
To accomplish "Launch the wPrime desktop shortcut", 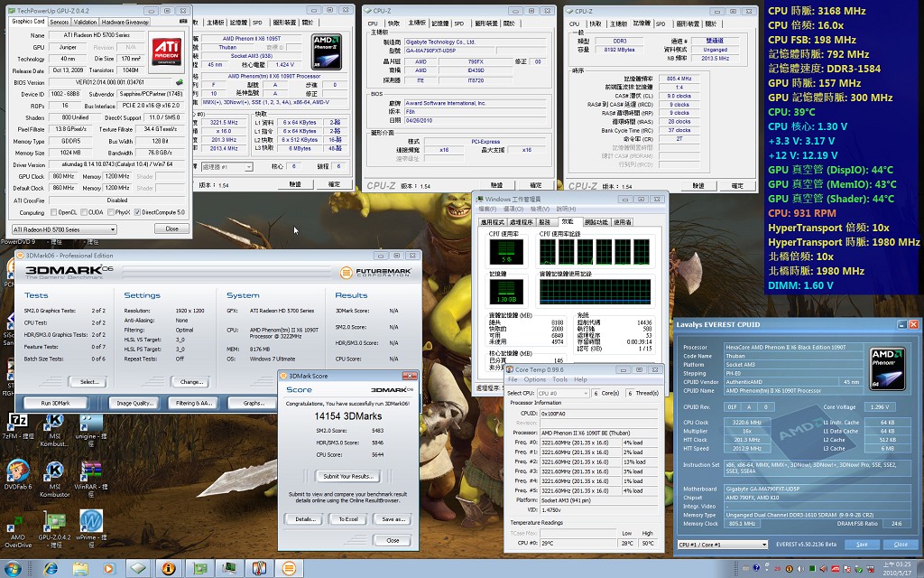I will (x=91, y=527).
